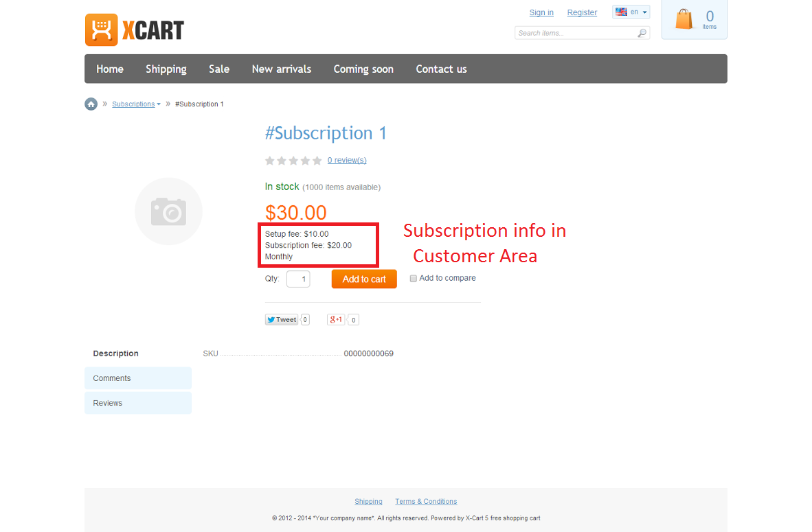Screen dimensions: 812x532
Task: Go to Coming soon menu item
Action: [x=363, y=69]
